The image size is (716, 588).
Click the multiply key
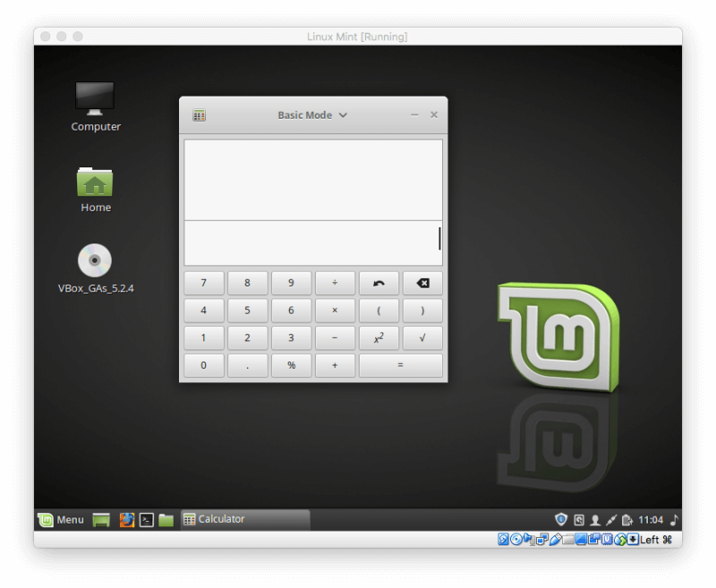click(x=335, y=311)
